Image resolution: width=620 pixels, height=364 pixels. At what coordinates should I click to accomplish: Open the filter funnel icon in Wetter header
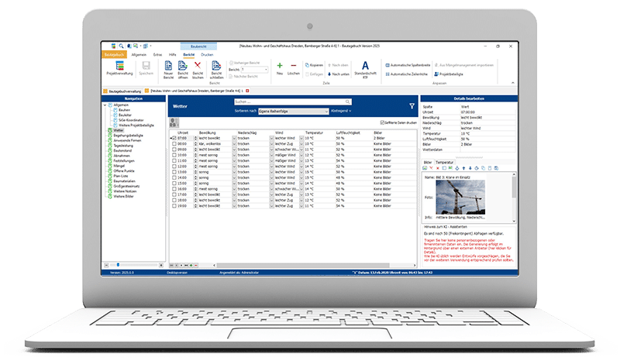click(412, 106)
